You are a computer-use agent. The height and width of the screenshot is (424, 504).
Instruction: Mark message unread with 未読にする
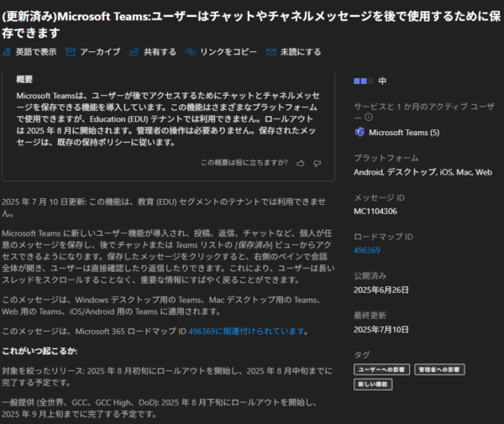click(x=300, y=52)
